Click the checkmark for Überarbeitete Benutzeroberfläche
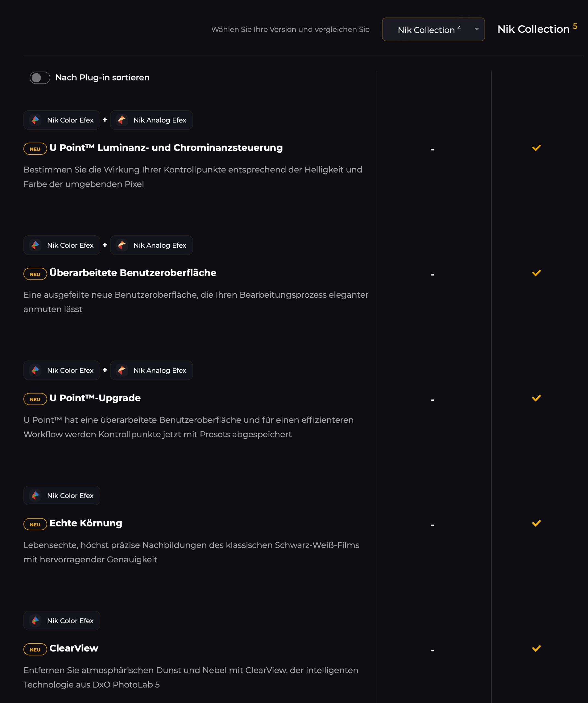 pos(536,273)
